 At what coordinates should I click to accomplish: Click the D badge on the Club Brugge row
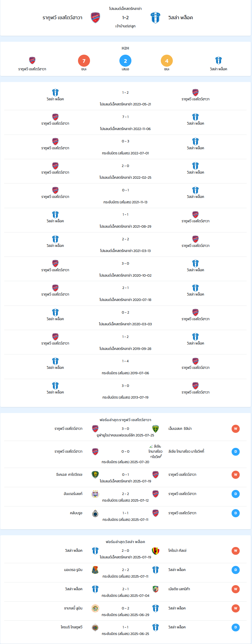235,513
